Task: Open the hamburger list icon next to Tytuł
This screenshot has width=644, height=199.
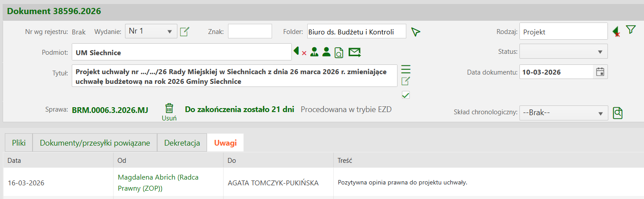Action: point(405,69)
